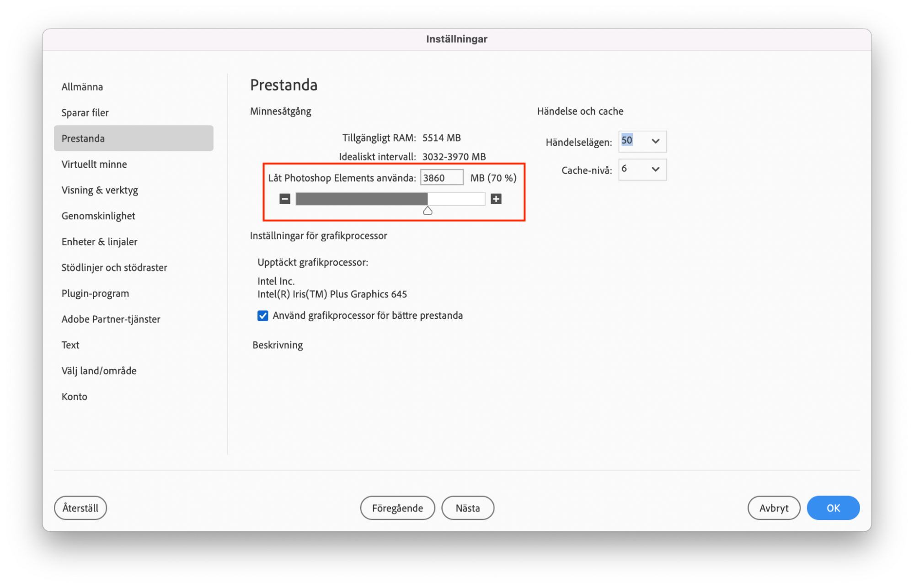Click the memory amount MB input field
This screenshot has width=914, height=588.
[x=442, y=178]
